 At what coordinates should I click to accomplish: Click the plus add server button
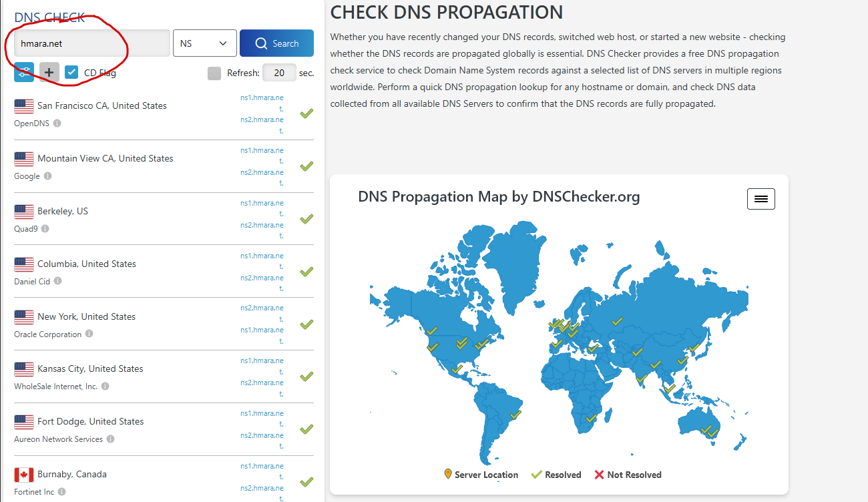49,72
